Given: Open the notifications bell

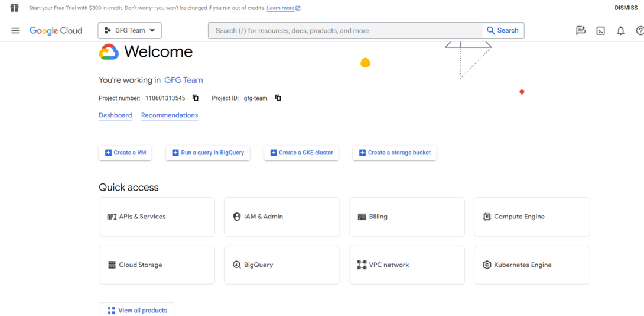Looking at the screenshot, I should click(620, 30).
